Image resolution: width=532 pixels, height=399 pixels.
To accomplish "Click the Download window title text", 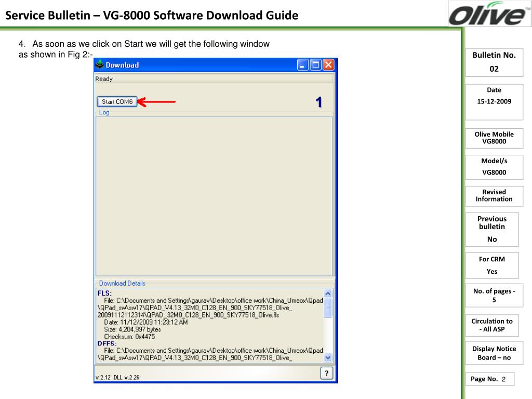I will click(122, 65).
